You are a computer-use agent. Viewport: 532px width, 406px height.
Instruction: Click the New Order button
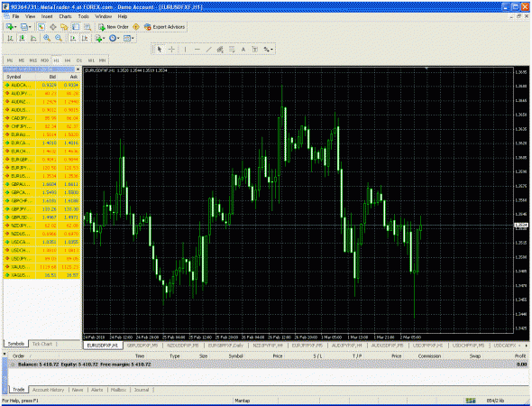(x=114, y=27)
